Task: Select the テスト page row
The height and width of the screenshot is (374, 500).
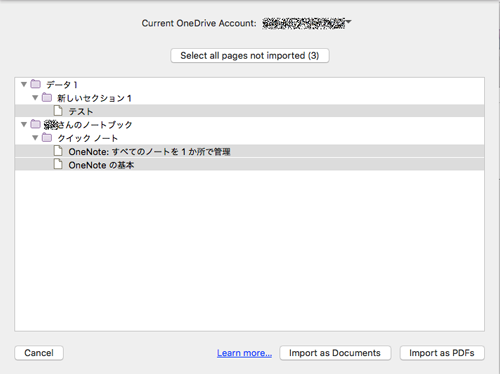Action: coord(249,111)
